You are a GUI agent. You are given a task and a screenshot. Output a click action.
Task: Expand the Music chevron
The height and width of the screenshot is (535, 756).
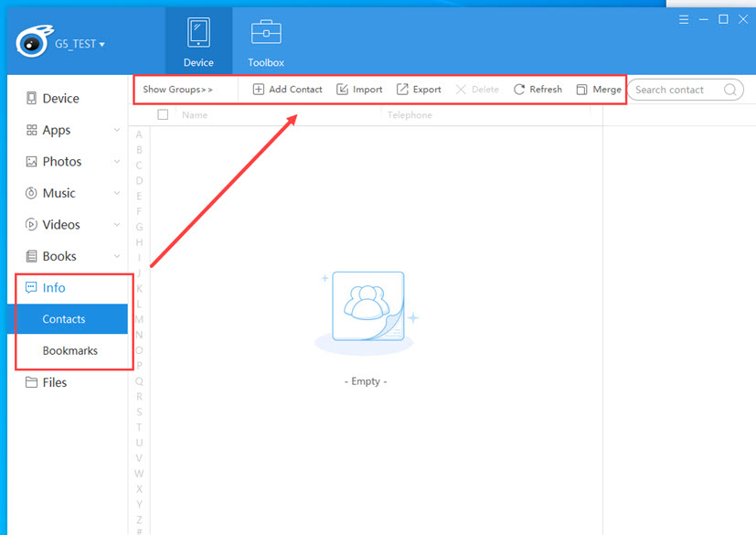pos(117,193)
